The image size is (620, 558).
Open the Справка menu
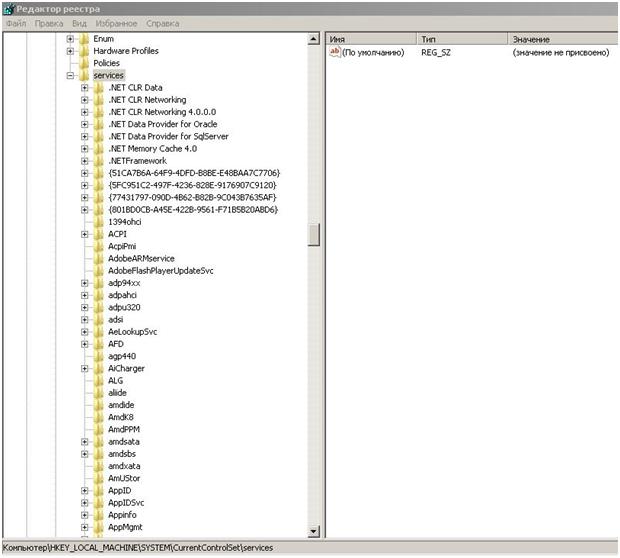[x=163, y=22]
